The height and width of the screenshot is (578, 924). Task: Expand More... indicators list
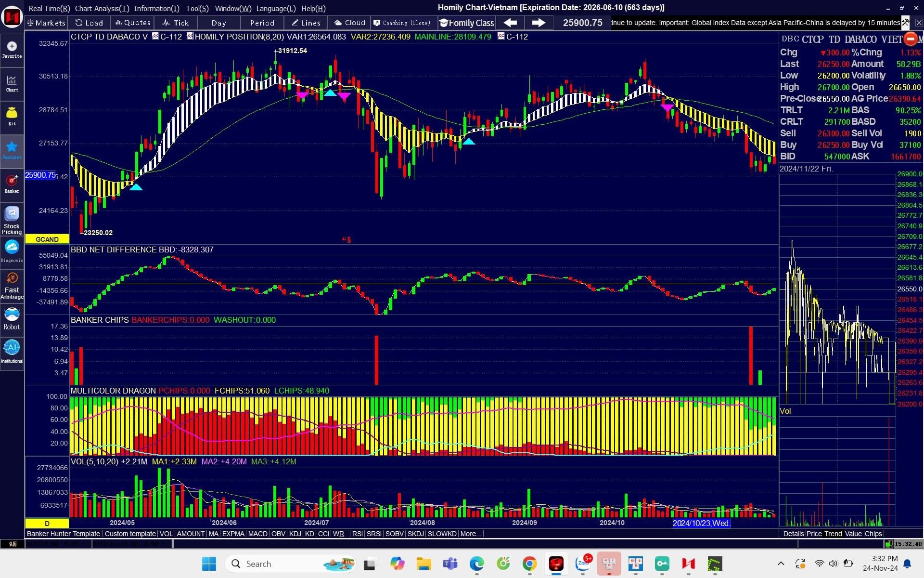[x=470, y=534]
